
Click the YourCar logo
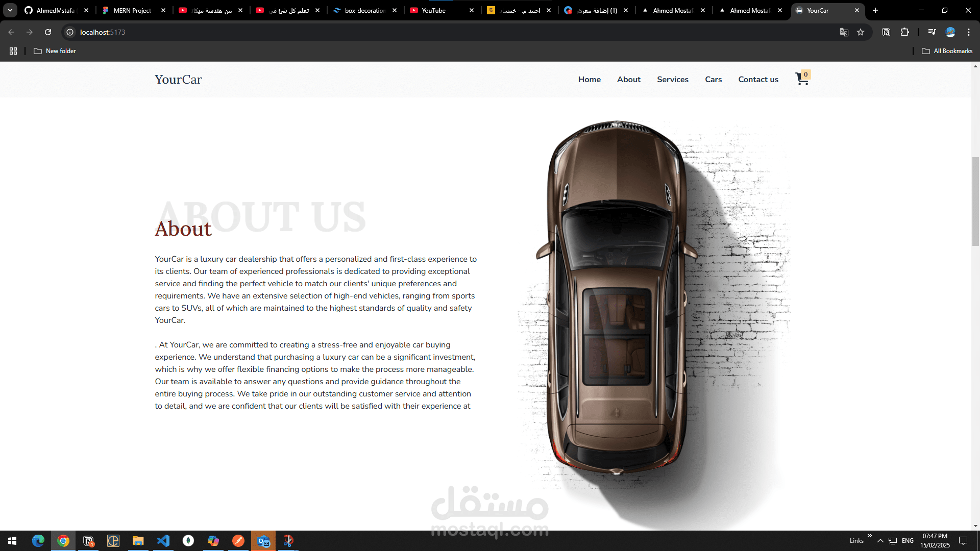(x=178, y=80)
